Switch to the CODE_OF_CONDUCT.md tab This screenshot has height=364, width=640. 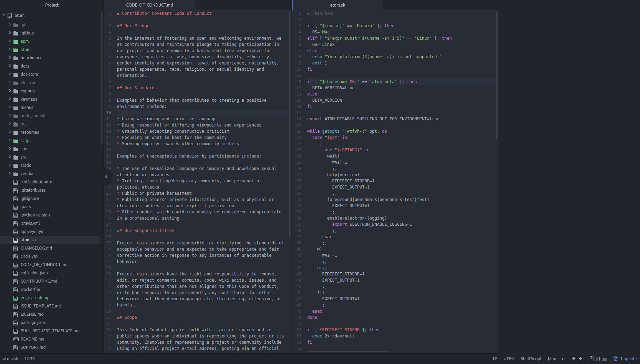click(x=149, y=5)
